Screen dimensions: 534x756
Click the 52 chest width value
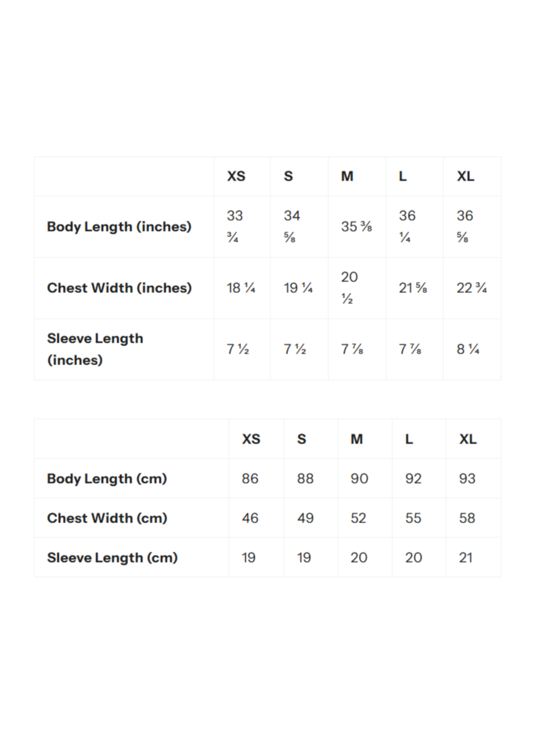pos(358,518)
